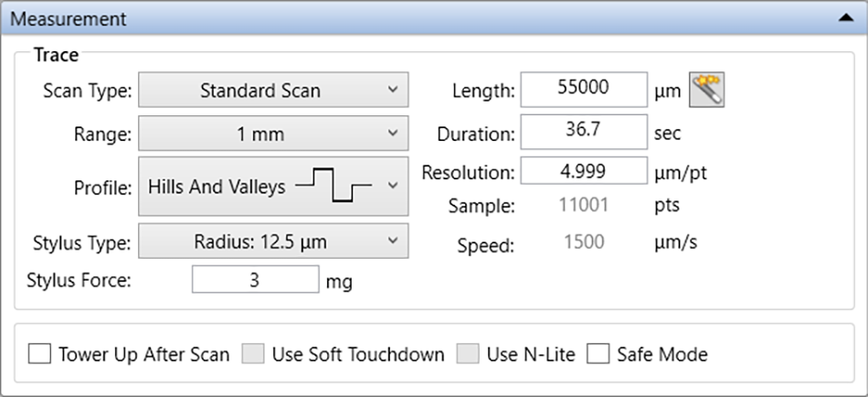868x397 pixels.
Task: Click the Duration field showing 36.7
Action: [584, 132]
